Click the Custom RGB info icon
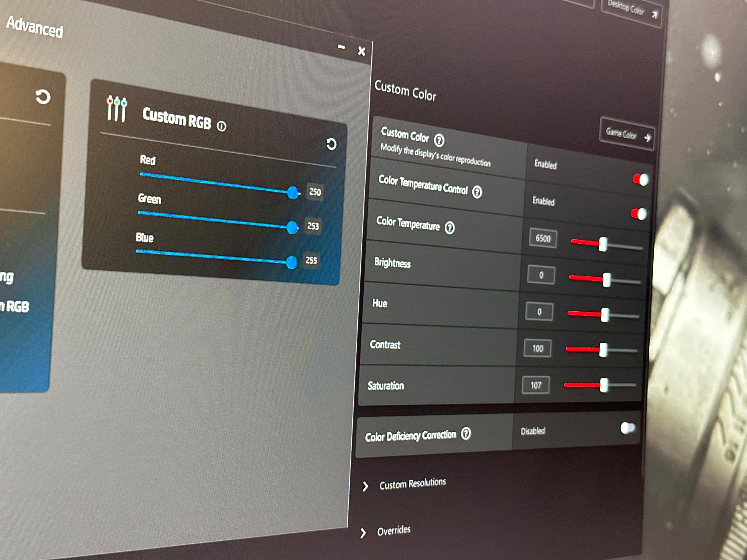Viewport: 747px width, 560px height. (x=222, y=127)
